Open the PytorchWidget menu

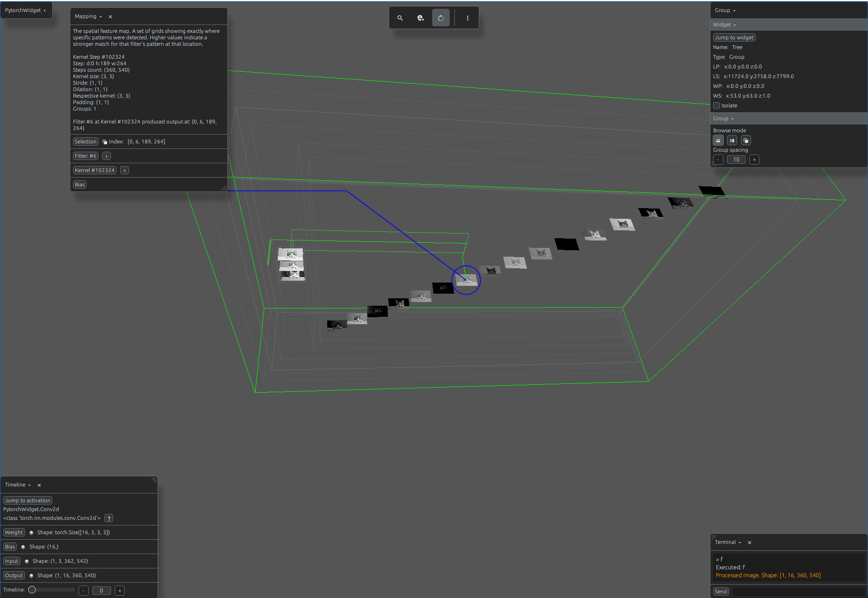(26, 10)
